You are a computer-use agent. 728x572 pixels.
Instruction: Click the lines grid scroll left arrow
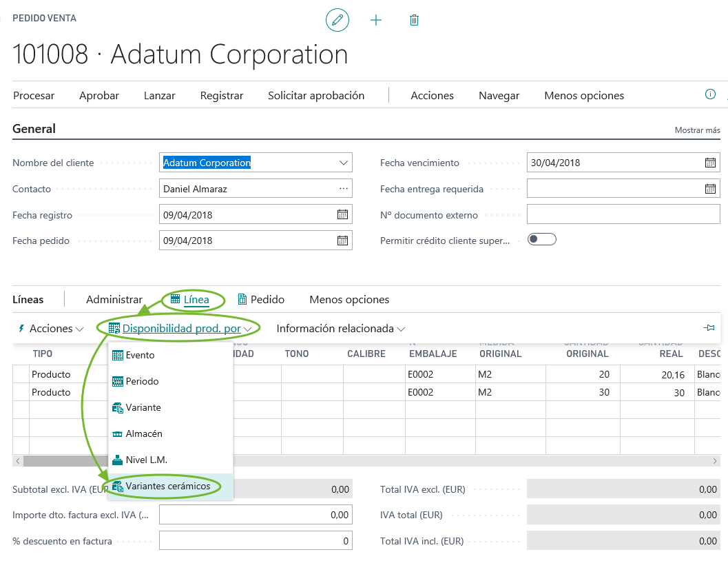[x=18, y=461]
